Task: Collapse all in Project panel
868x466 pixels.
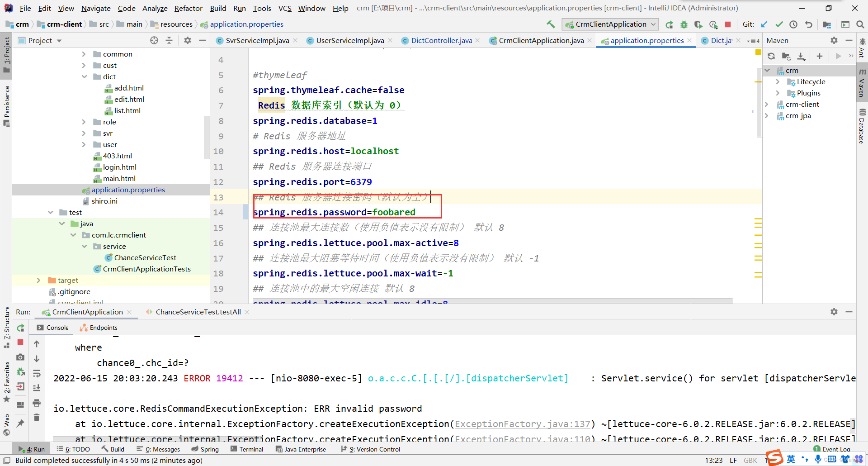Action: pos(169,40)
